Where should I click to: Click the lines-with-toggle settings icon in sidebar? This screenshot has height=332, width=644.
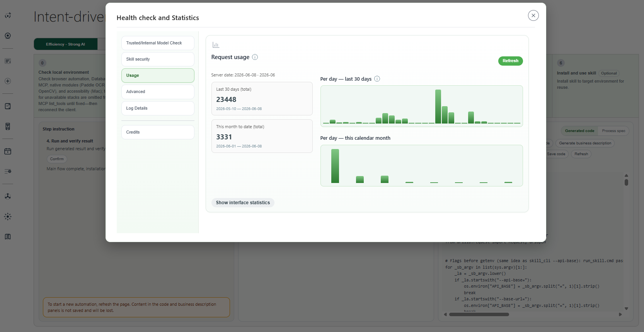(8, 171)
